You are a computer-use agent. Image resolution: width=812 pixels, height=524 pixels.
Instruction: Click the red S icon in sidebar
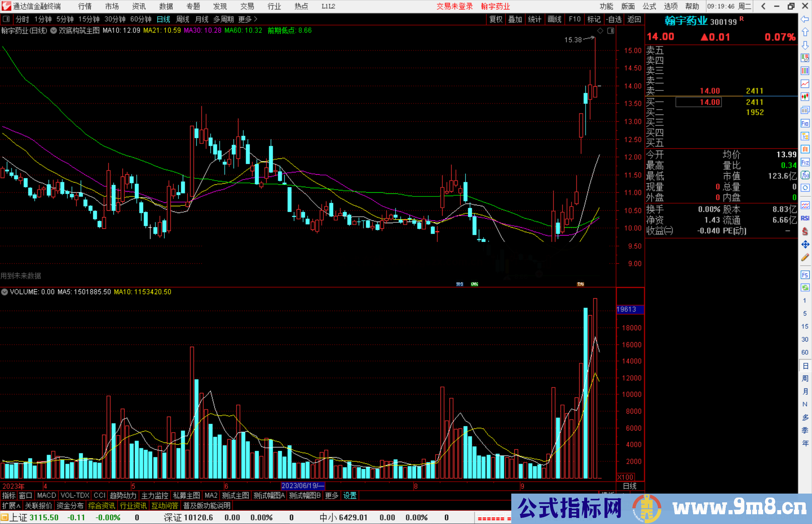[x=805, y=231]
